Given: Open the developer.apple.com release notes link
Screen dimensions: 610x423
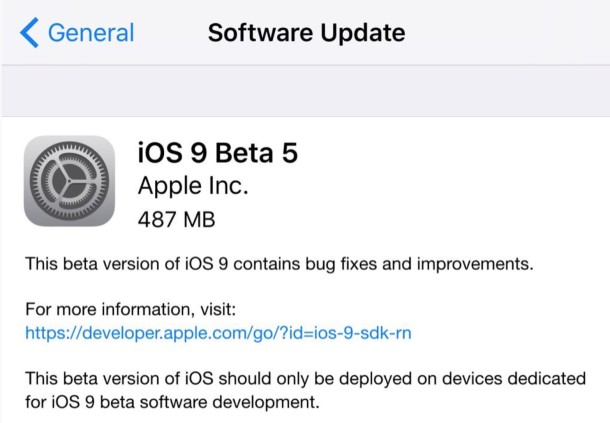Looking at the screenshot, I should (x=219, y=332).
